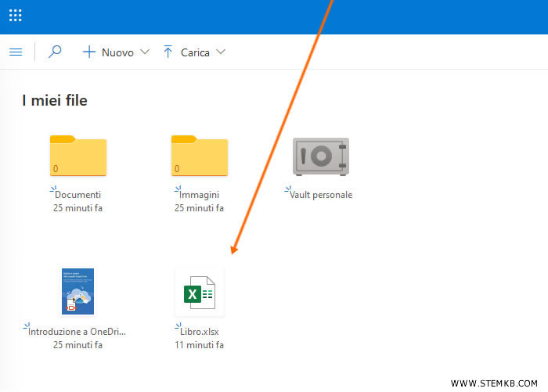Toggle the hamburger navigation menu

click(16, 52)
